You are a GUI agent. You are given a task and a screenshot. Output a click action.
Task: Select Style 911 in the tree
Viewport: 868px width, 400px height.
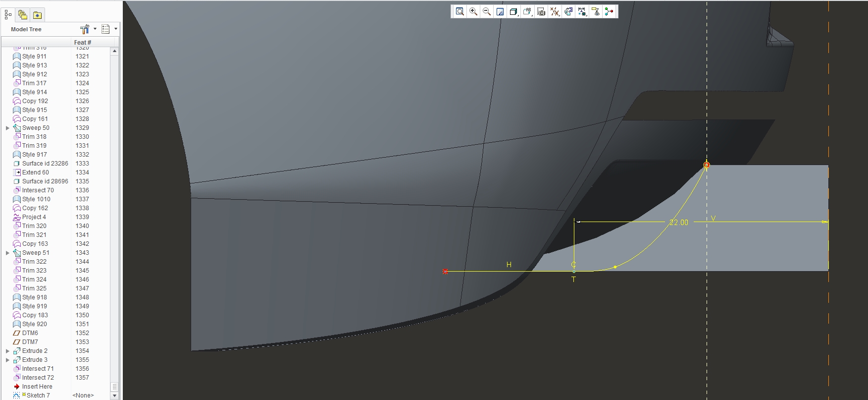[x=34, y=57]
